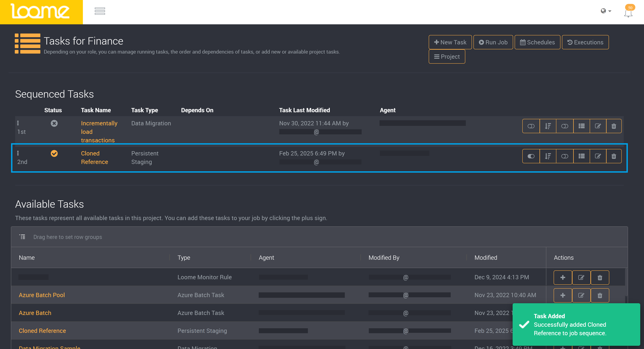Click the Run Job button
The width and height of the screenshot is (644, 349).
493,42
